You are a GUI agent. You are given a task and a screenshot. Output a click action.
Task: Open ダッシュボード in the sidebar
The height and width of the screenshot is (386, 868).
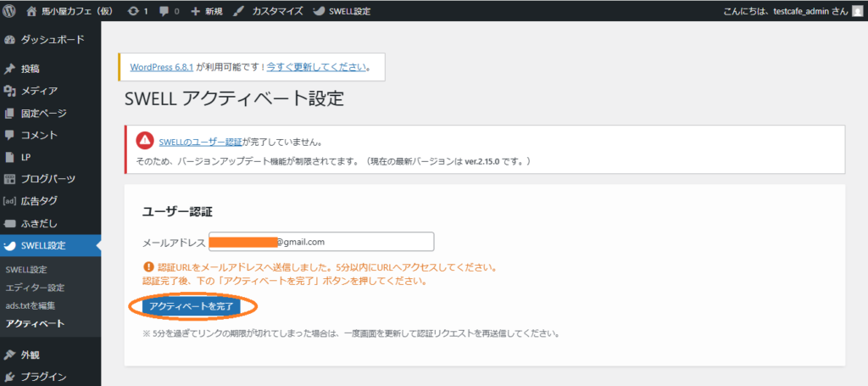click(53, 40)
